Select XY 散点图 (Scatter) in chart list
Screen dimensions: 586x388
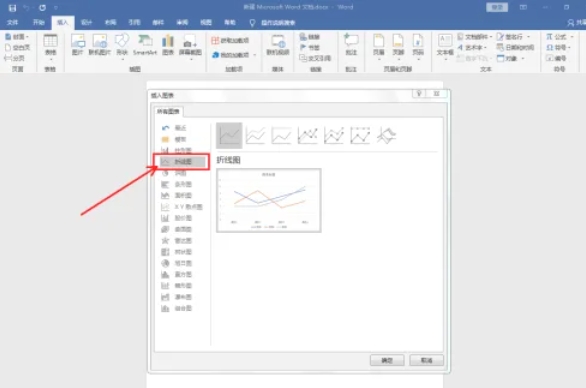[x=182, y=207]
